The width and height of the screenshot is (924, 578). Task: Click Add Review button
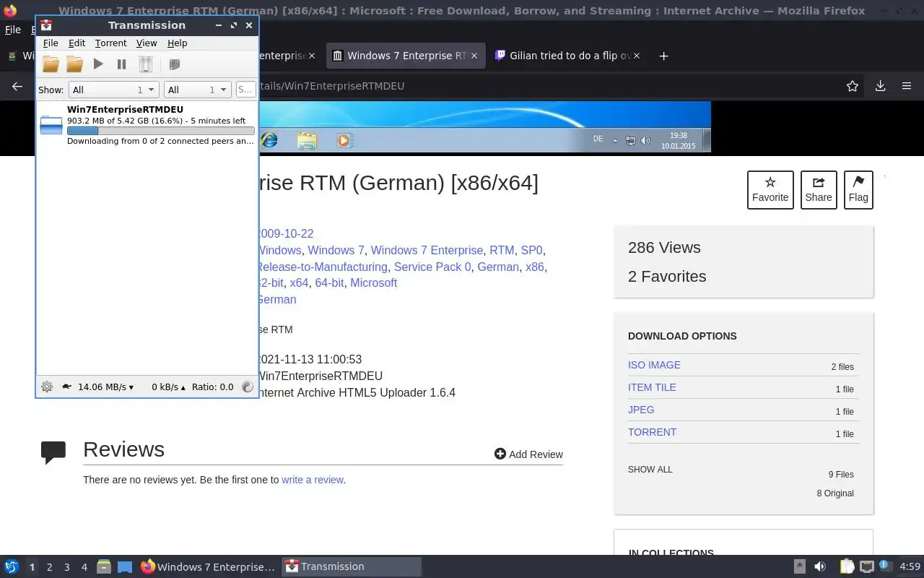click(x=528, y=454)
